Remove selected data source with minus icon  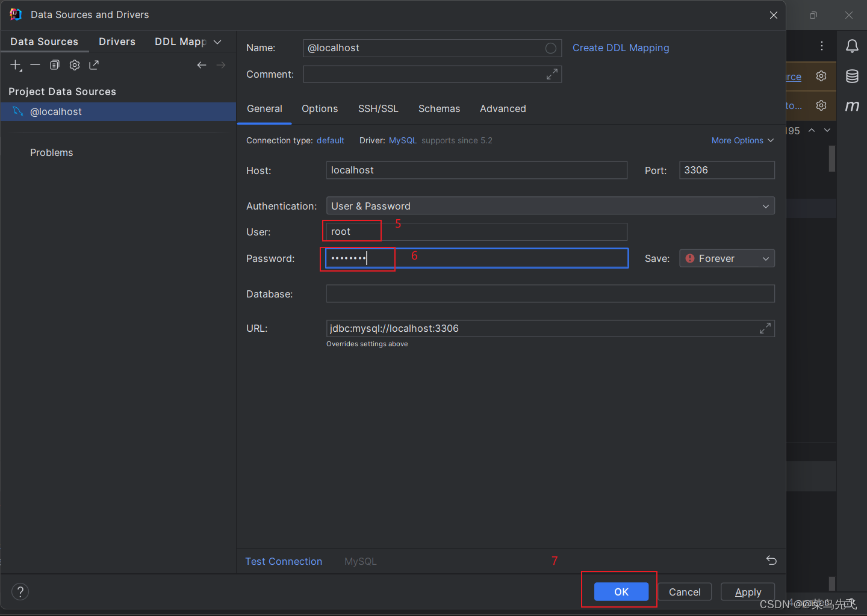pyautogui.click(x=36, y=65)
